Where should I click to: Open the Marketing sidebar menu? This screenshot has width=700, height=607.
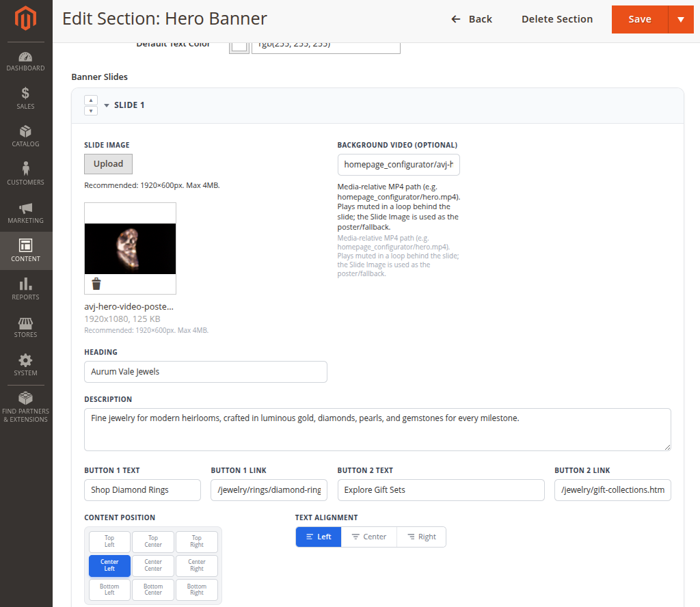coord(25,213)
